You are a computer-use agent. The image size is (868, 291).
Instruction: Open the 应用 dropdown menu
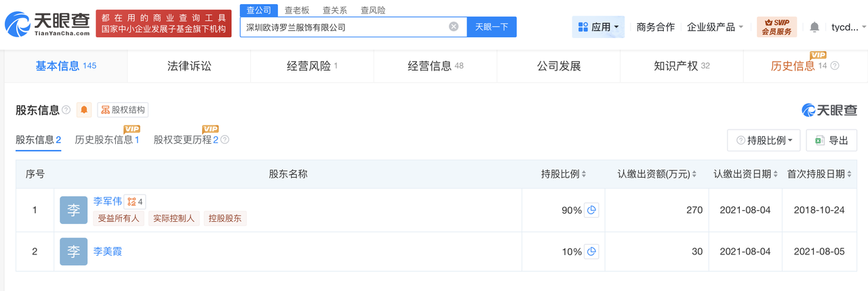597,27
